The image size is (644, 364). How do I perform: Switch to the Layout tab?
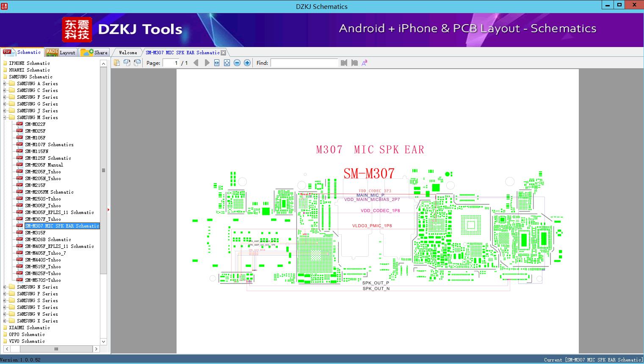coord(61,53)
